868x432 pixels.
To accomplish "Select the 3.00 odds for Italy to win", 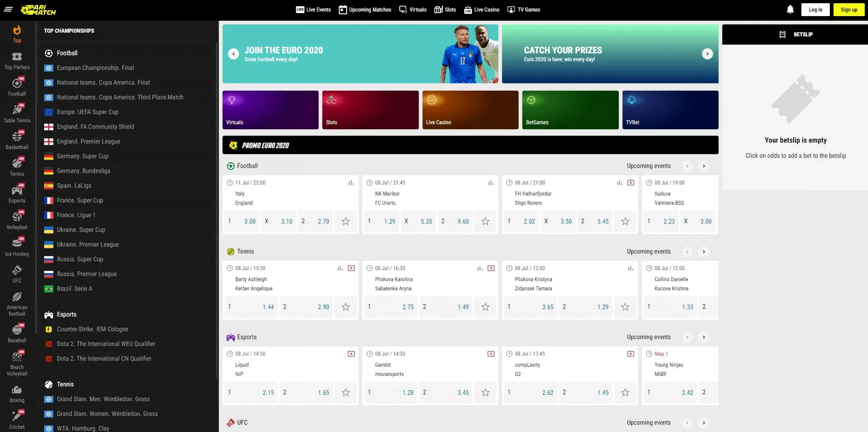I will click(242, 221).
